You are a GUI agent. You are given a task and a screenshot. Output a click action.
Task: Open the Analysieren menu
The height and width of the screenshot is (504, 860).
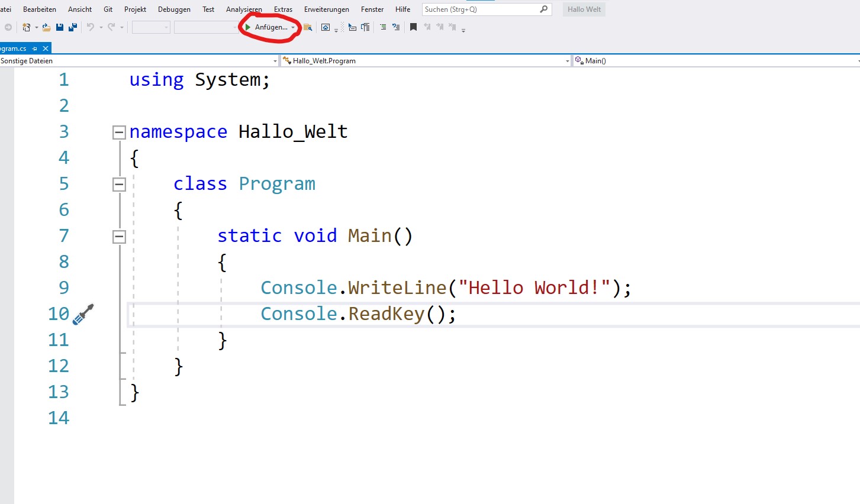[x=244, y=9]
